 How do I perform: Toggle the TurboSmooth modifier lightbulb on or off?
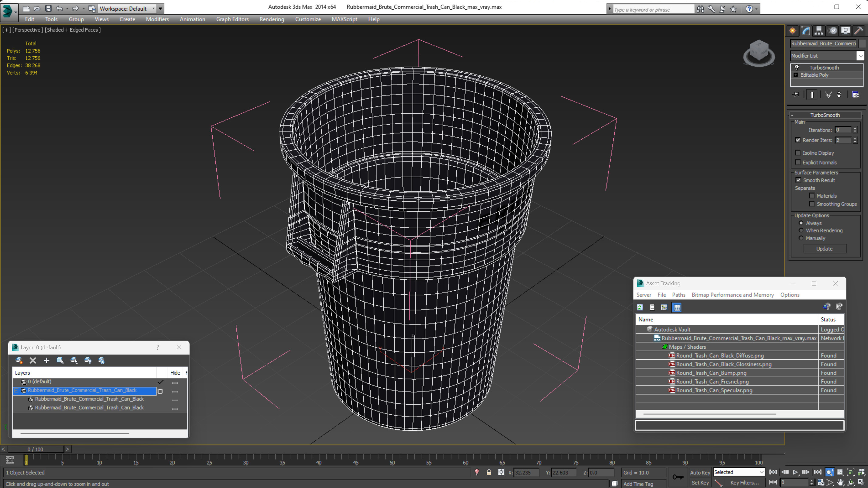click(x=797, y=67)
